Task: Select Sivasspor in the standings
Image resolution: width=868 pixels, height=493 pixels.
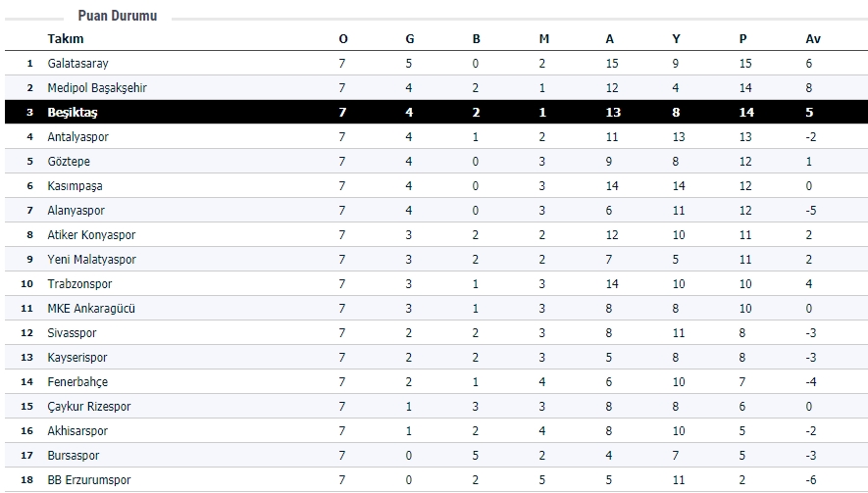Action: 73,333
